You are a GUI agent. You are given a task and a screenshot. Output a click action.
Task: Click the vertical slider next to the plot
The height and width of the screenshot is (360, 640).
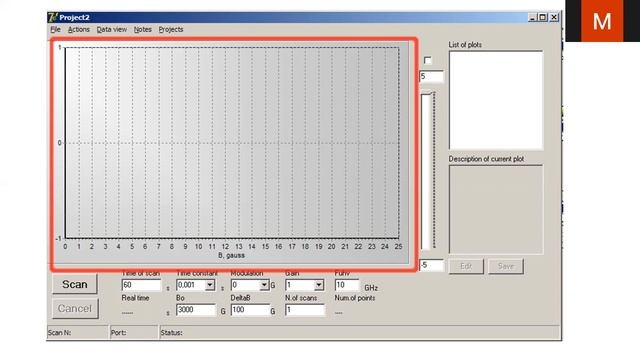coord(428,170)
